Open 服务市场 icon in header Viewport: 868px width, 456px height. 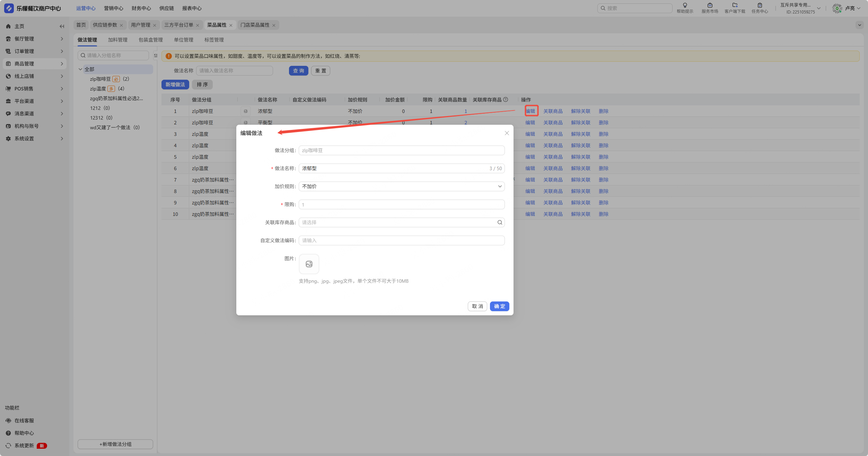[710, 6]
